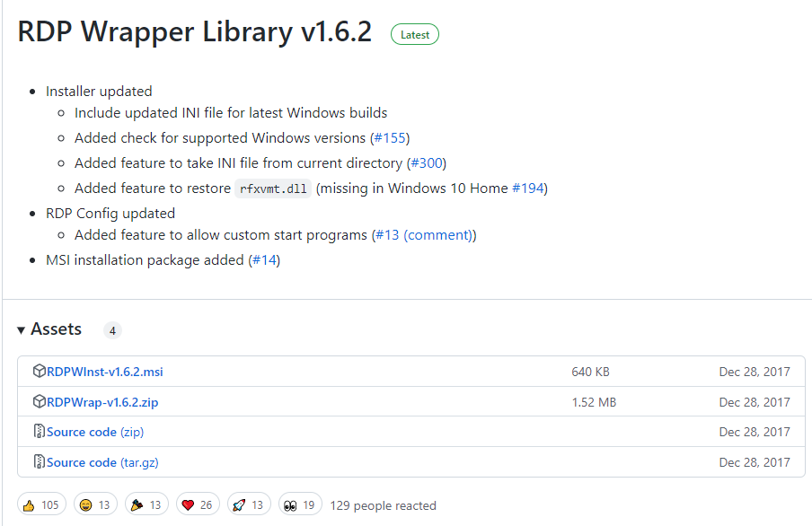The width and height of the screenshot is (812, 526).
Task: Click the 640 KB file size
Action: [590, 372]
